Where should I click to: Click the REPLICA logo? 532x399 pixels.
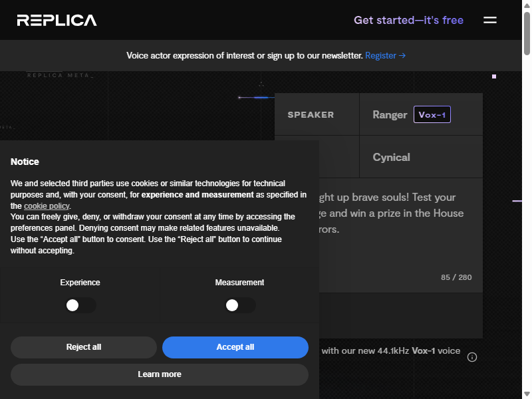[57, 21]
